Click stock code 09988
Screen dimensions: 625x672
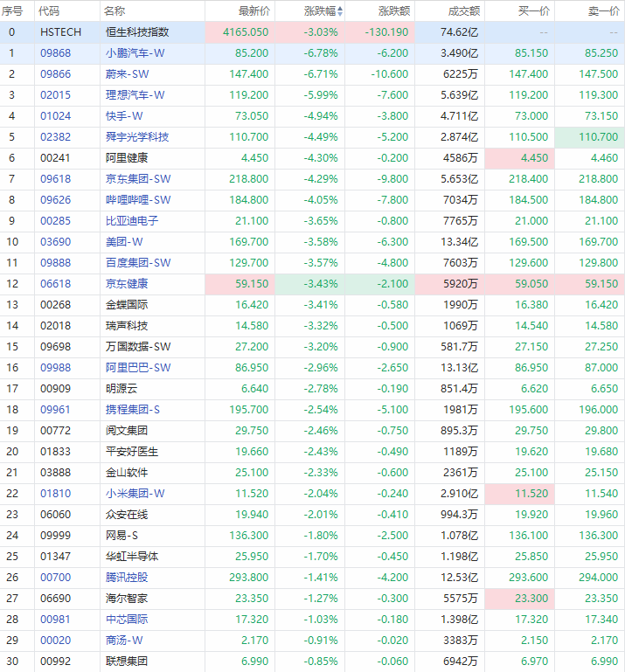pyautogui.click(x=56, y=368)
